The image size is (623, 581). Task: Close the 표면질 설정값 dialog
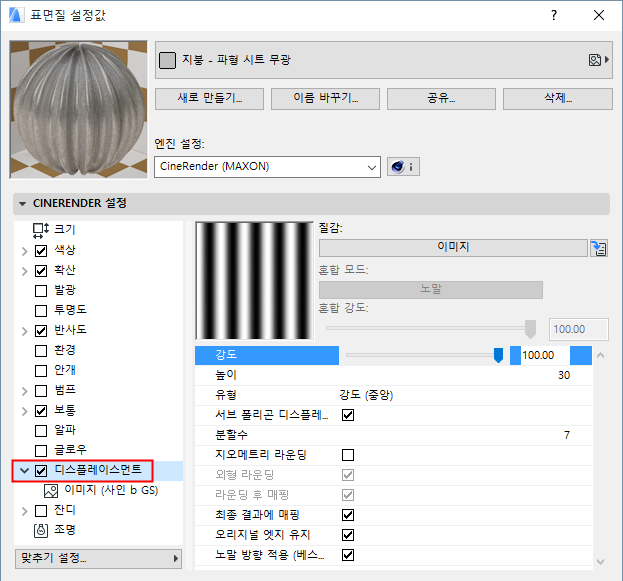click(x=599, y=15)
